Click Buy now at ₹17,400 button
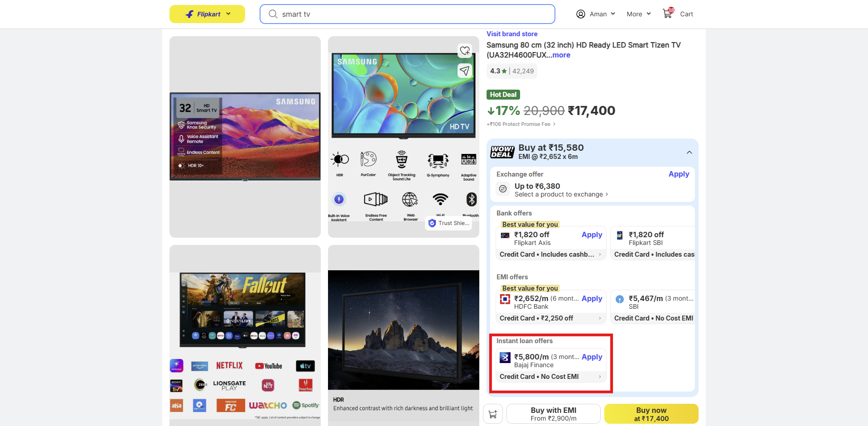Viewport: 868px width, 426px height. point(651,414)
